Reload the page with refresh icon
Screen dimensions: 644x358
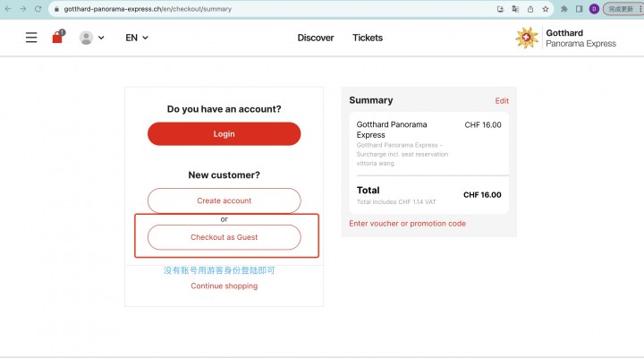[38, 9]
